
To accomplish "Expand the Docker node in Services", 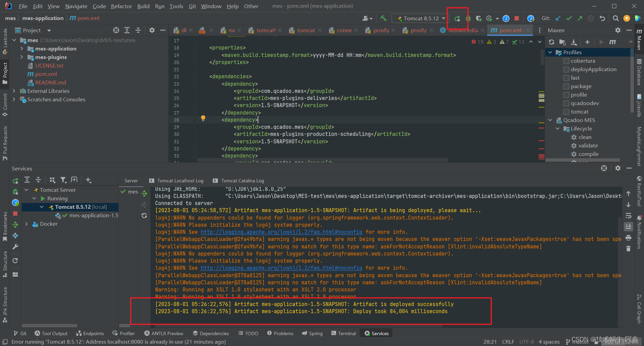I will pyautogui.click(x=26, y=224).
